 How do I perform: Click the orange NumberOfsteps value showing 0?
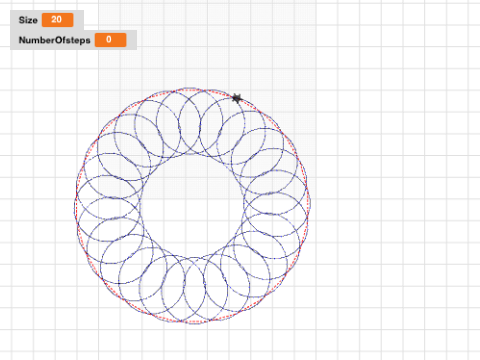coord(110,40)
